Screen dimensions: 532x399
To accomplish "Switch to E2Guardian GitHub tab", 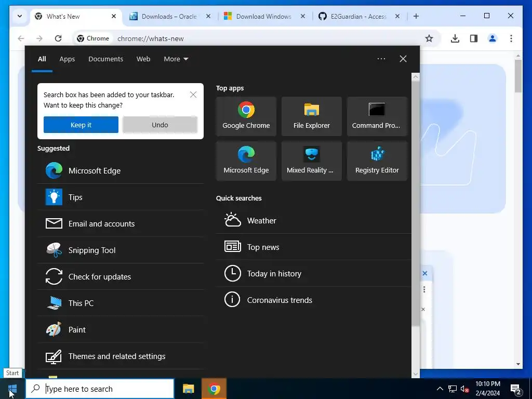I will tap(358, 16).
